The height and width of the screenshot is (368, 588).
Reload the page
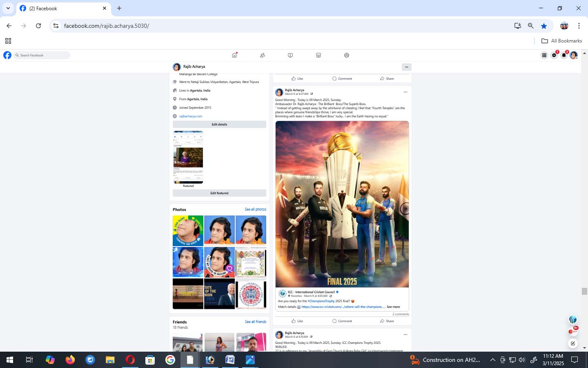click(38, 26)
